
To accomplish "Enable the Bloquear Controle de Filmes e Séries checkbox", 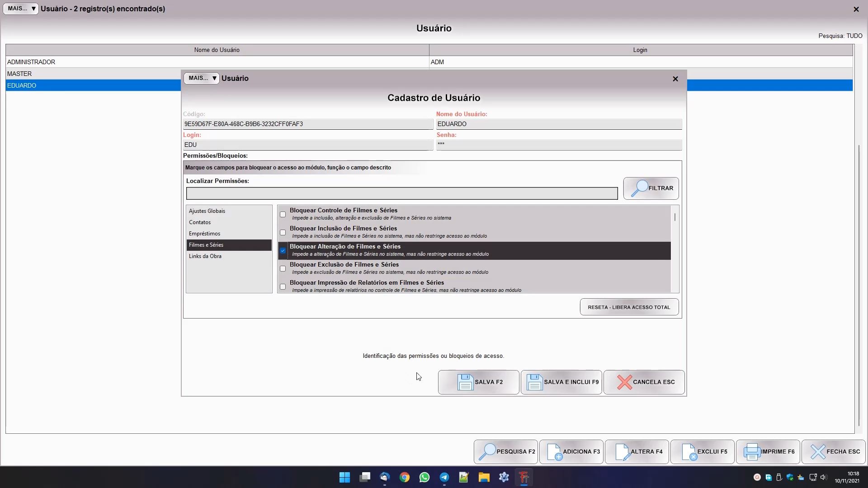I will point(283,214).
